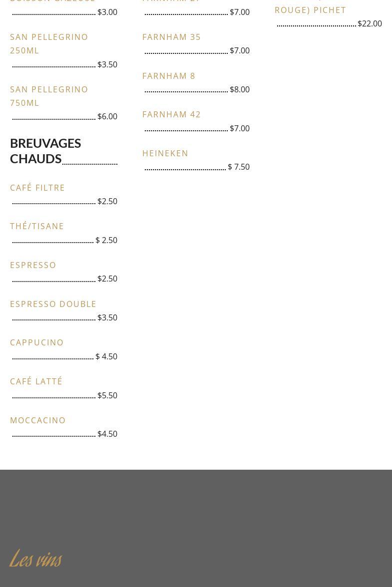Select Thé/Tisane hot beverage
This screenshot has width=392, height=587.
click(x=37, y=226)
